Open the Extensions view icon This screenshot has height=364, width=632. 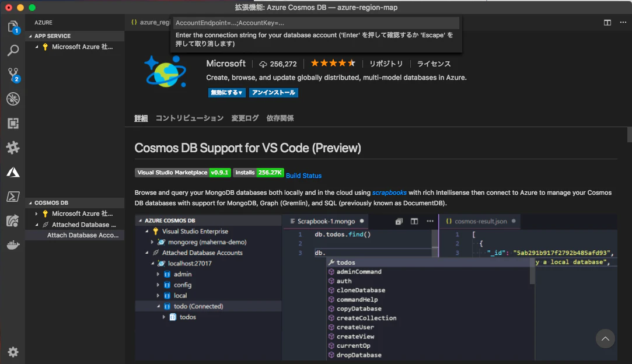(13, 123)
